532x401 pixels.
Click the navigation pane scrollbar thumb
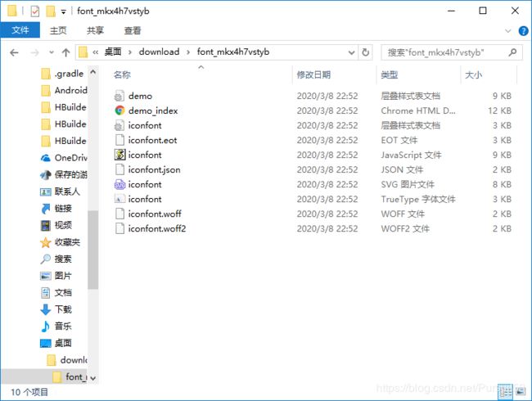pyautogui.click(x=93, y=250)
